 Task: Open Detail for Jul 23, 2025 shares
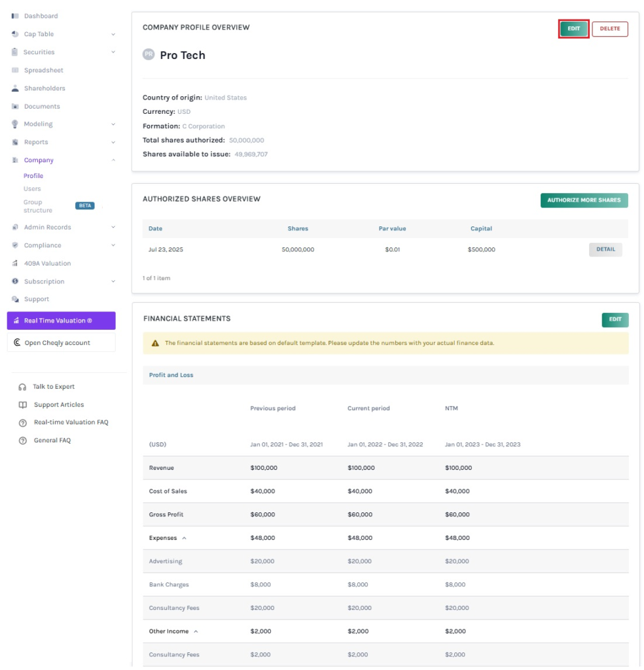coord(605,249)
